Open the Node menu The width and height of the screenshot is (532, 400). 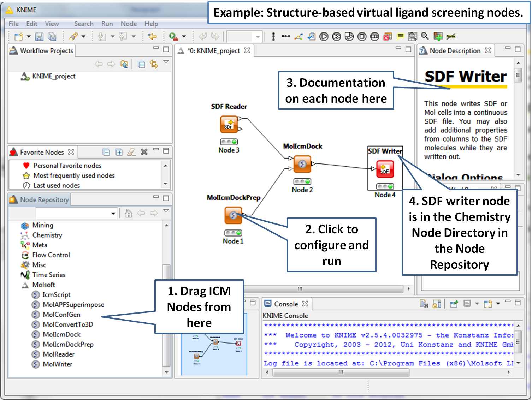pyautogui.click(x=129, y=24)
